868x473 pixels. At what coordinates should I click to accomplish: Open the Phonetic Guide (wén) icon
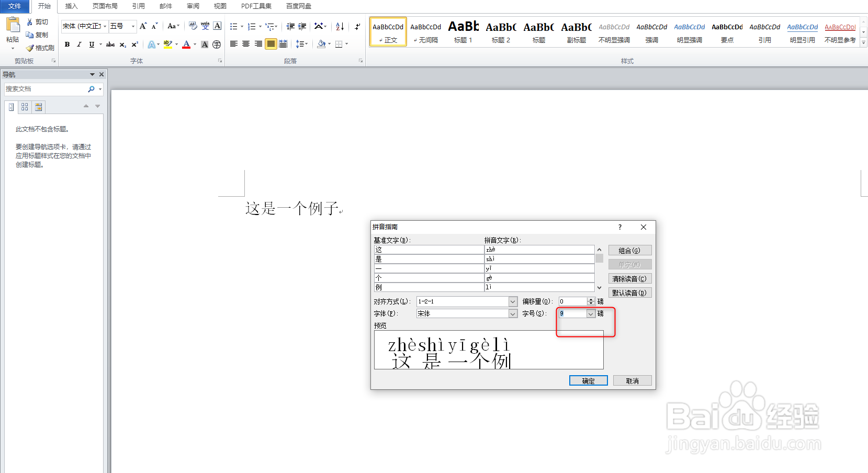click(x=205, y=26)
